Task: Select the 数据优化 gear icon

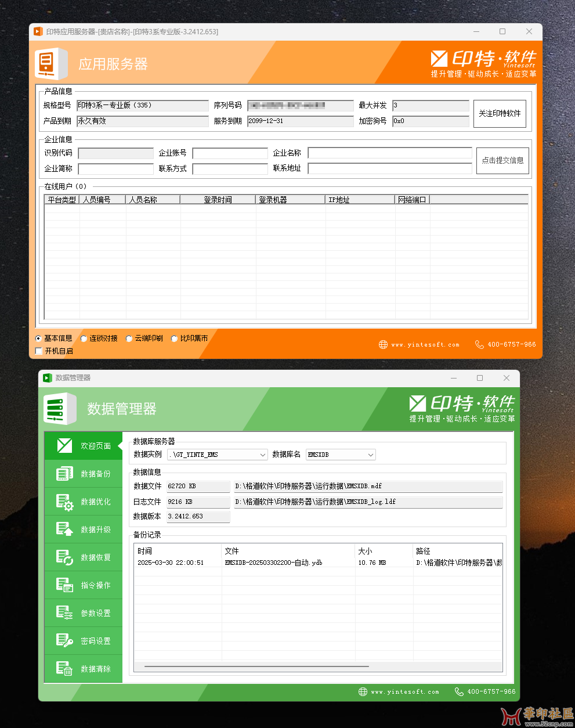Action: click(x=64, y=502)
